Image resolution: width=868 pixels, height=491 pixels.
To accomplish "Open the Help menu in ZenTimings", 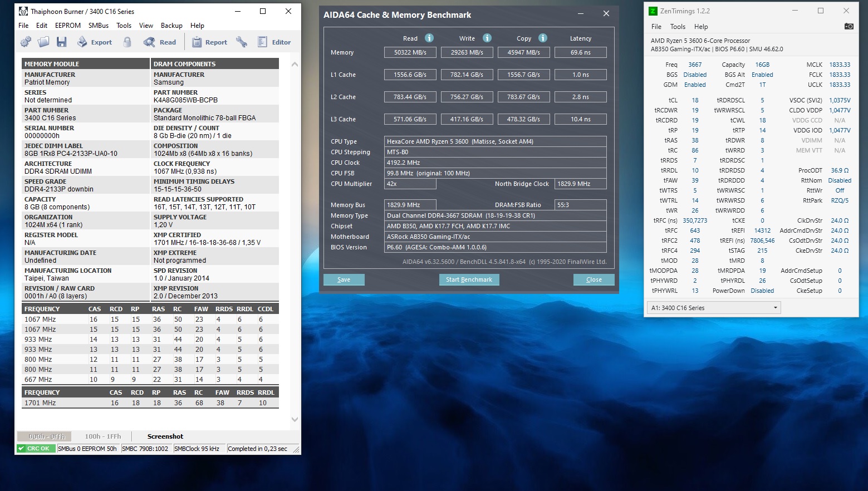I will click(x=701, y=27).
